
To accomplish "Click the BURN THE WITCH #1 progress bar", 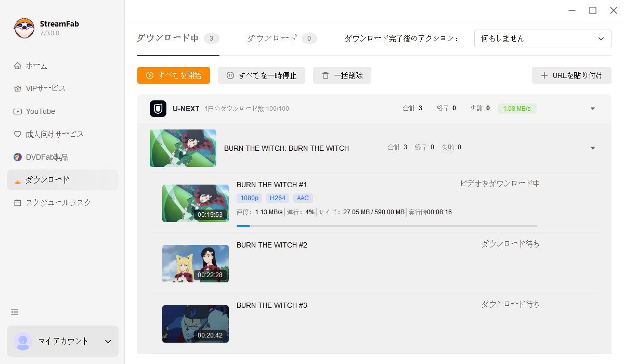I will coord(387,226).
